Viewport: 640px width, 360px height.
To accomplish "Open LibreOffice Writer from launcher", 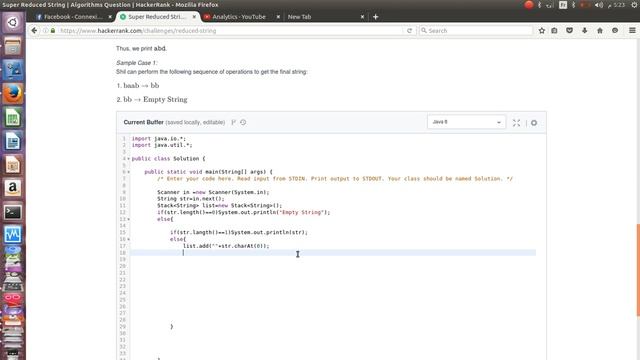I will tap(13, 141).
